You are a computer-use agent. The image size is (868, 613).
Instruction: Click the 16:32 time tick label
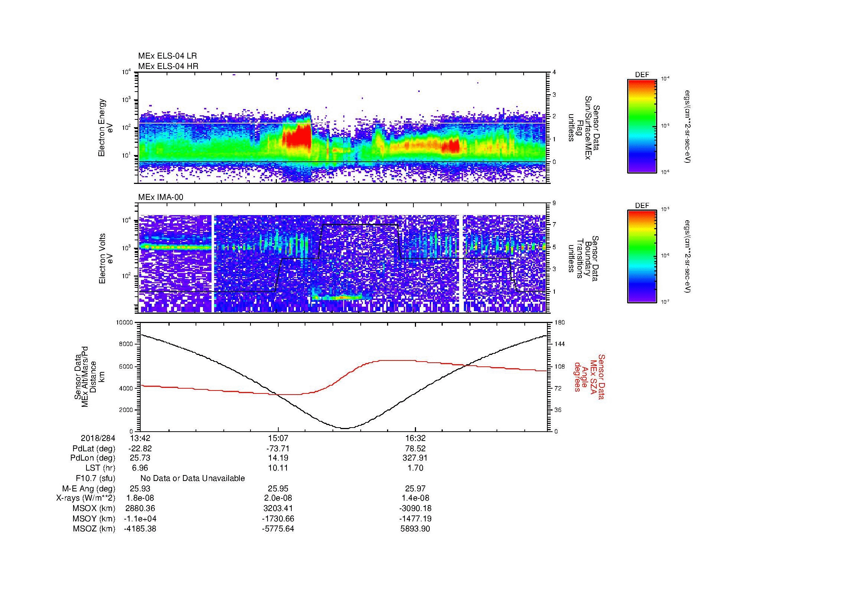tap(416, 438)
